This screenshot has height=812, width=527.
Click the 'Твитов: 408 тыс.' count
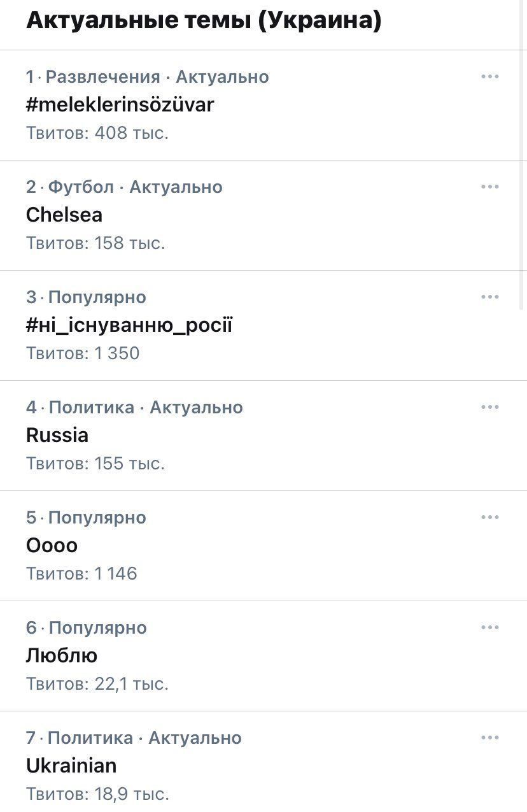click(97, 133)
